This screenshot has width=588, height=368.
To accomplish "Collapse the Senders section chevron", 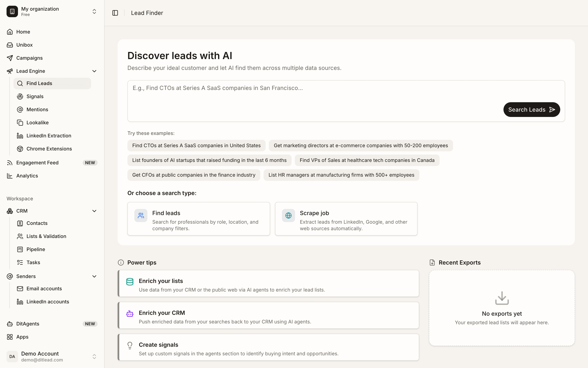I will pyautogui.click(x=94, y=276).
